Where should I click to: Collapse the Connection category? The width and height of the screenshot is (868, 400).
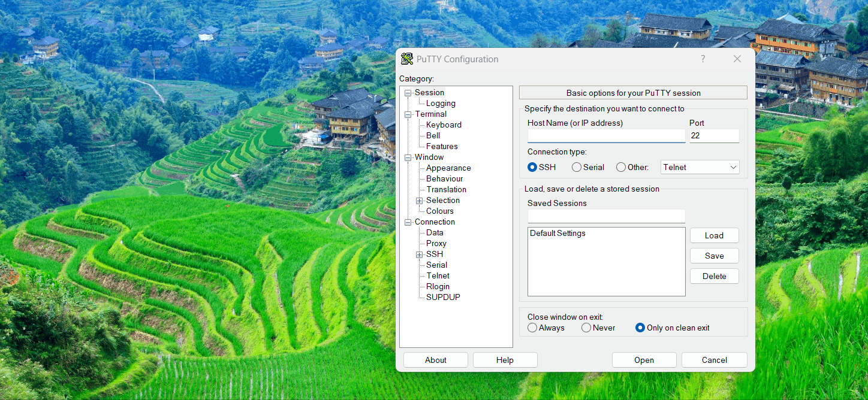pos(408,222)
